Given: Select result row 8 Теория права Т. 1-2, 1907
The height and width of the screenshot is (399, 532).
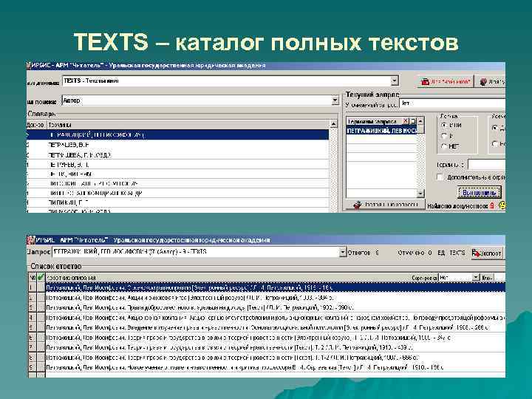Looking at the screenshot, I should (x=275, y=358).
